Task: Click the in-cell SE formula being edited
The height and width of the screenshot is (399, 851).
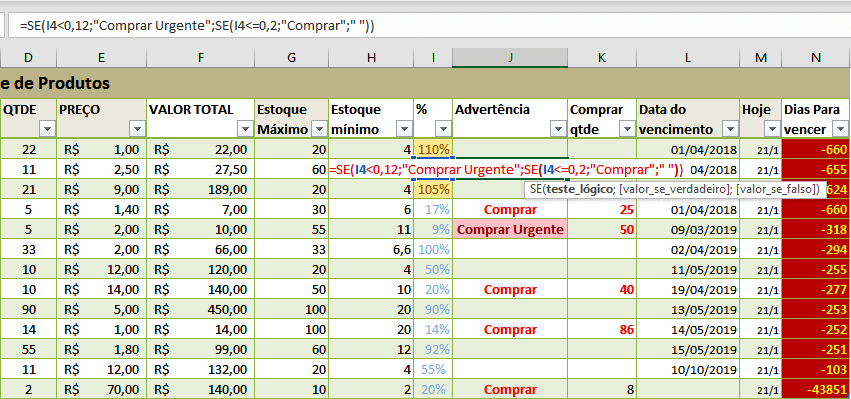Action: tap(506, 169)
